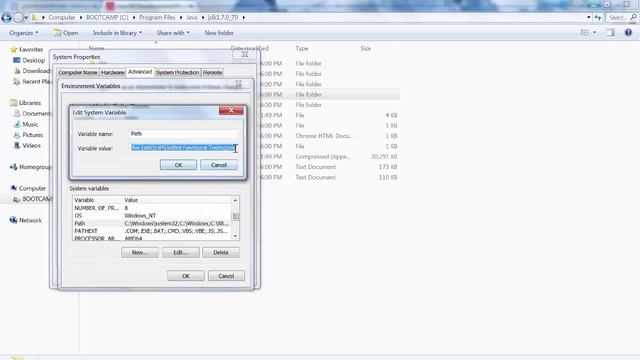The width and height of the screenshot is (640, 360).
Task: Click Program Files in the address breadcrumb
Action: click(x=157, y=18)
